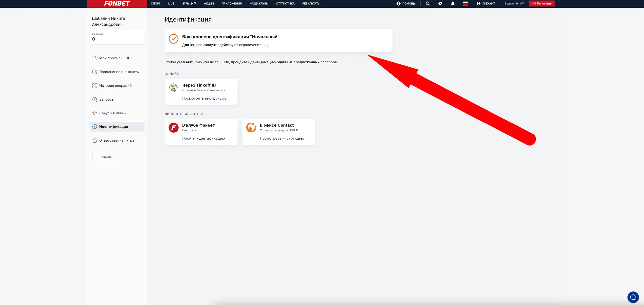Click the Баланс: 0 header text
Image resolution: width=644 pixels, height=305 pixels.
point(511,4)
